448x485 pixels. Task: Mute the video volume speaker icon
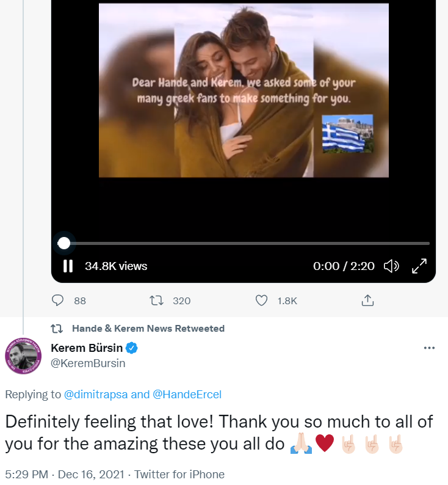point(391,266)
